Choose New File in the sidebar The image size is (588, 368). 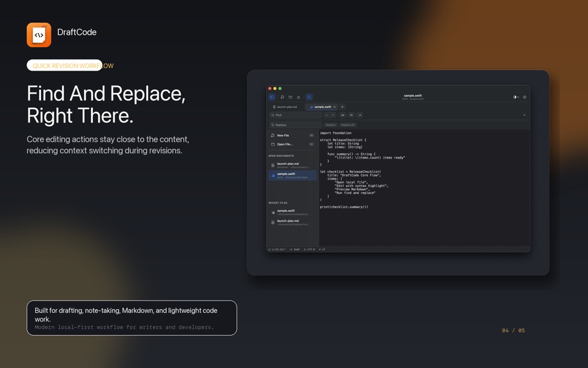[292, 135]
